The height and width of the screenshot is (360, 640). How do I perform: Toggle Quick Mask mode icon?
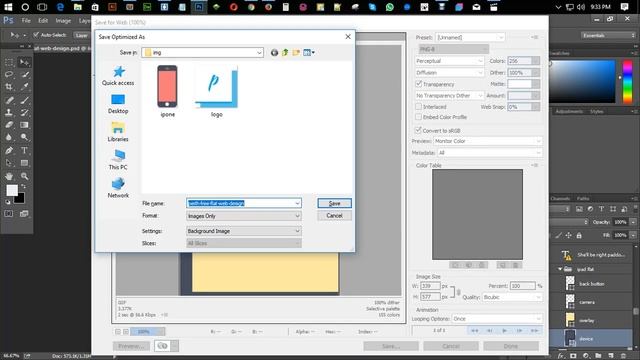9,214
